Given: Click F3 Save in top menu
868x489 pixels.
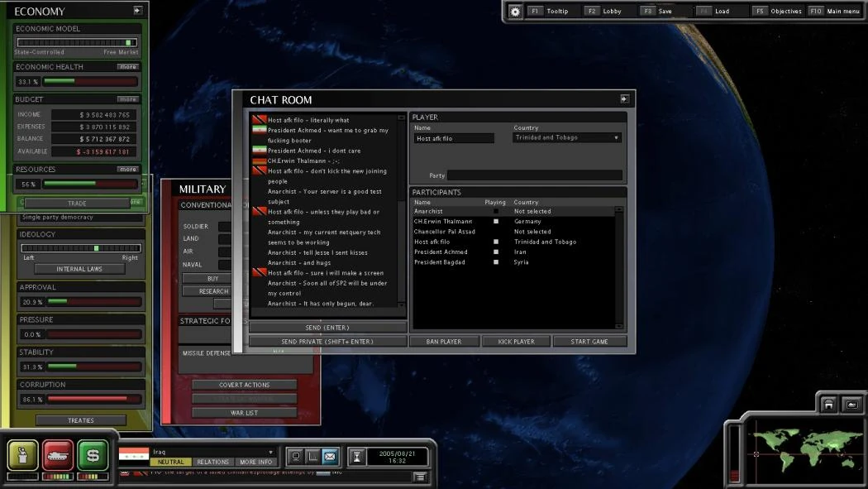Looking at the screenshot, I should (x=656, y=11).
